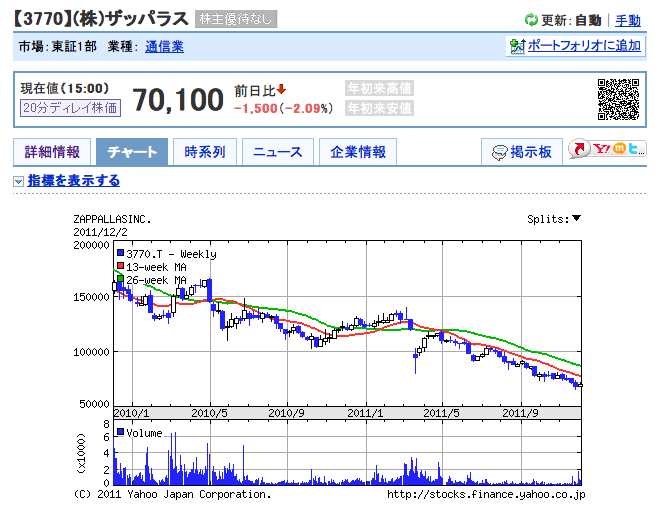Click the 年初来安値 label
This screenshot has width=655, height=505.
pyautogui.click(x=379, y=108)
